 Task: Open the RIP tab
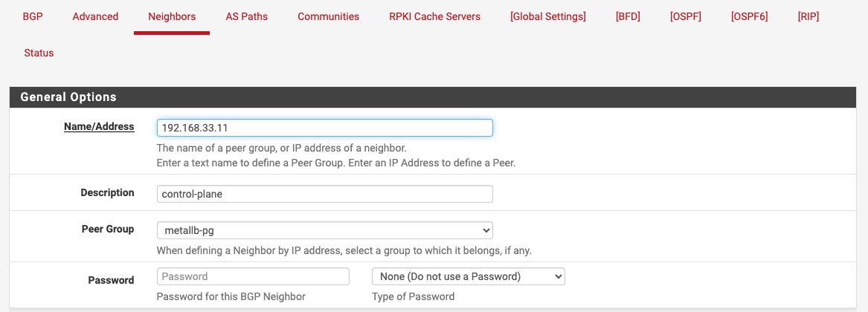click(808, 16)
